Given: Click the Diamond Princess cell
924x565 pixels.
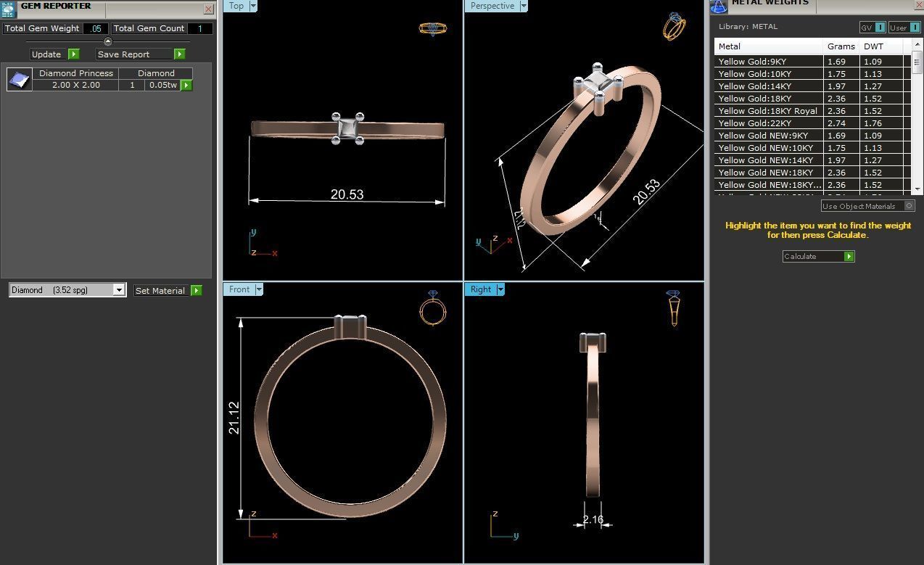Looking at the screenshot, I should pos(76,73).
